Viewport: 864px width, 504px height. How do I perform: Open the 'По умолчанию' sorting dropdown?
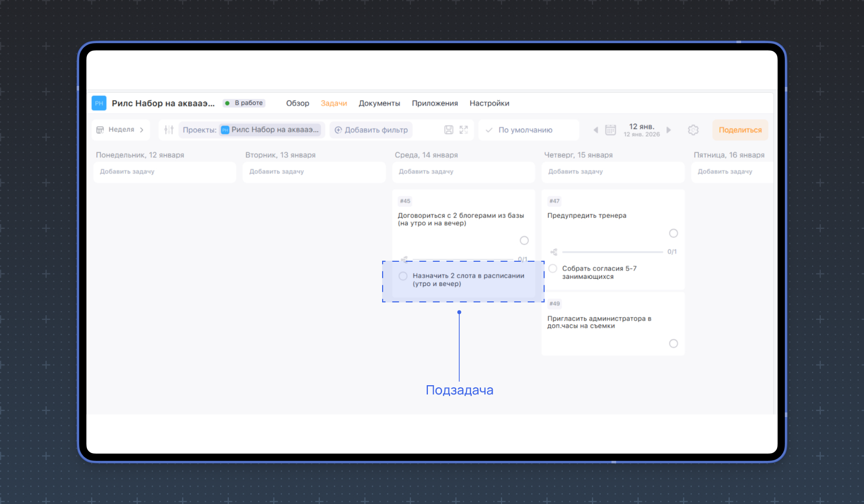pos(525,130)
